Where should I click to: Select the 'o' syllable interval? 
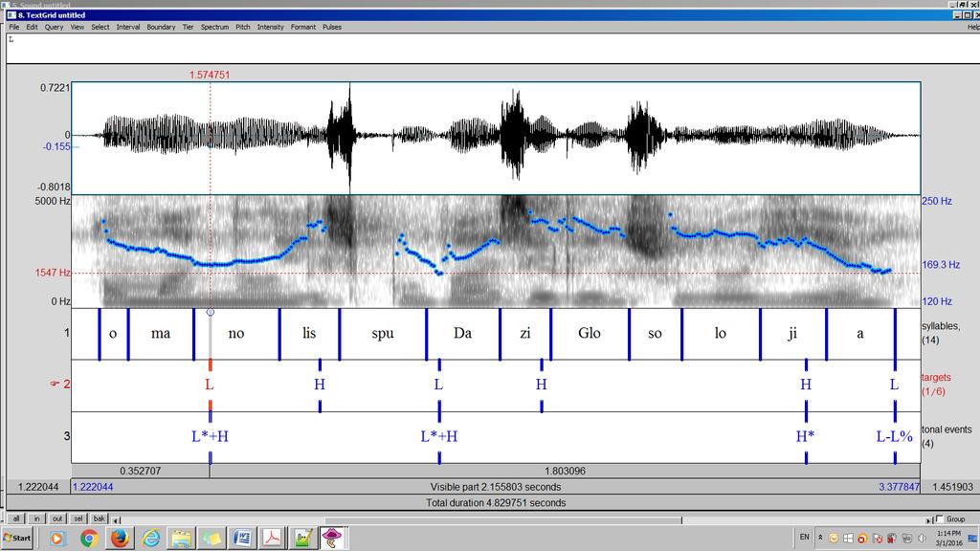click(x=113, y=334)
